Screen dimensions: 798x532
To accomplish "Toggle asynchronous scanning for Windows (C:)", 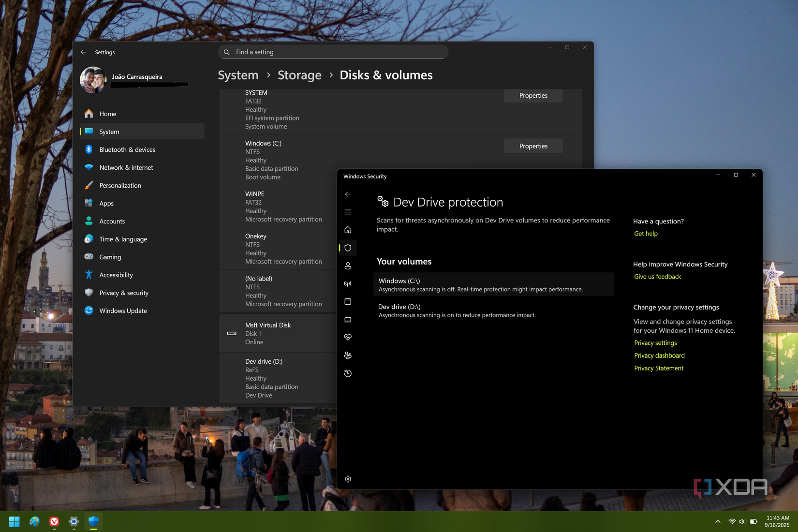I will pos(493,284).
